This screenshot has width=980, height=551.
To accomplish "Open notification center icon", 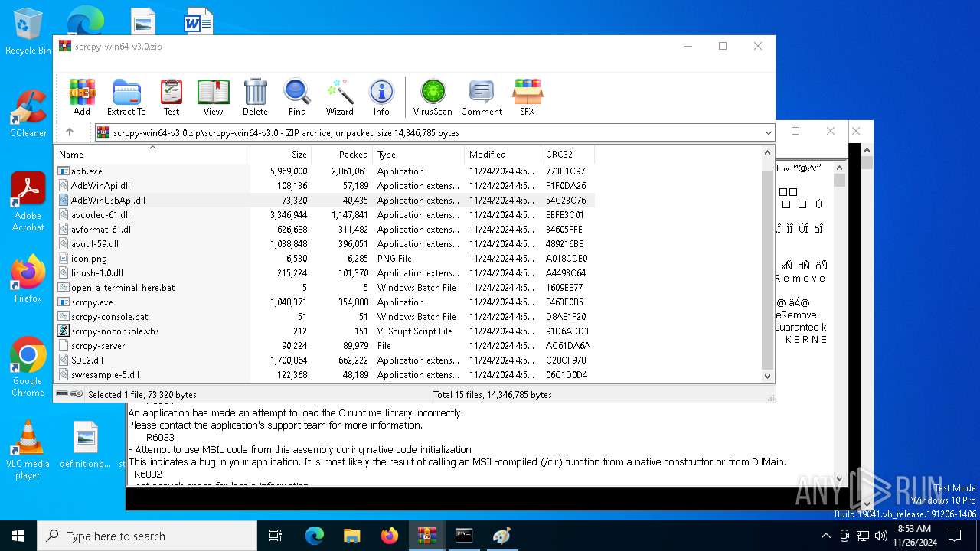I will (x=955, y=536).
